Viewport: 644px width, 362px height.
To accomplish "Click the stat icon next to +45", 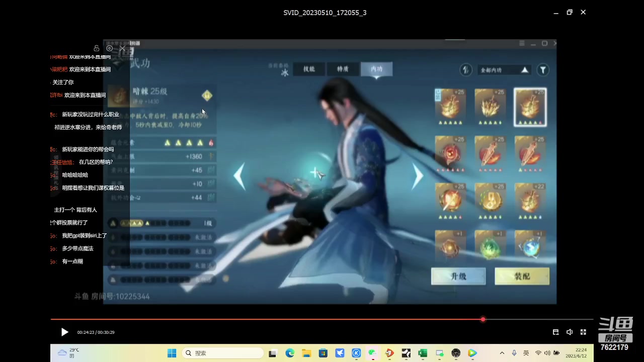I will click(211, 170).
